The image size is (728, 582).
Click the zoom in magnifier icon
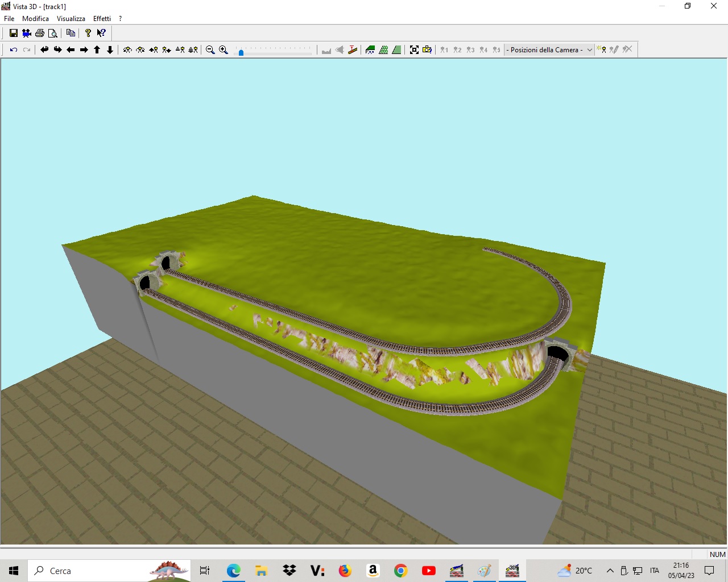(x=224, y=50)
